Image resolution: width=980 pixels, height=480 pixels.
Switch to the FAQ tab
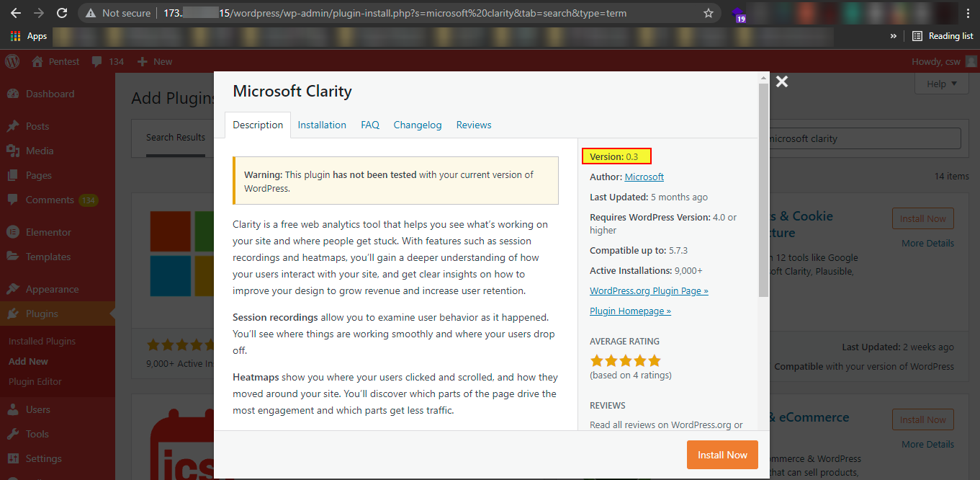(x=370, y=125)
